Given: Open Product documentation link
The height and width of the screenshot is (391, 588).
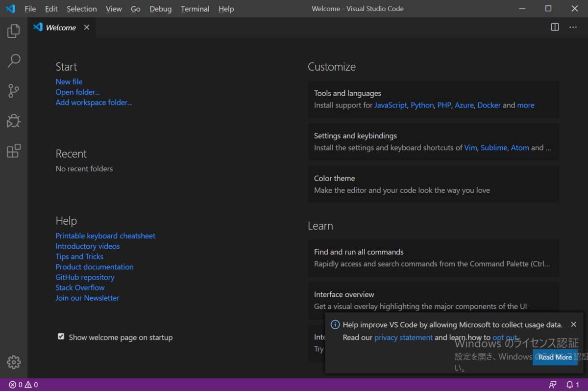Looking at the screenshot, I should coord(95,267).
